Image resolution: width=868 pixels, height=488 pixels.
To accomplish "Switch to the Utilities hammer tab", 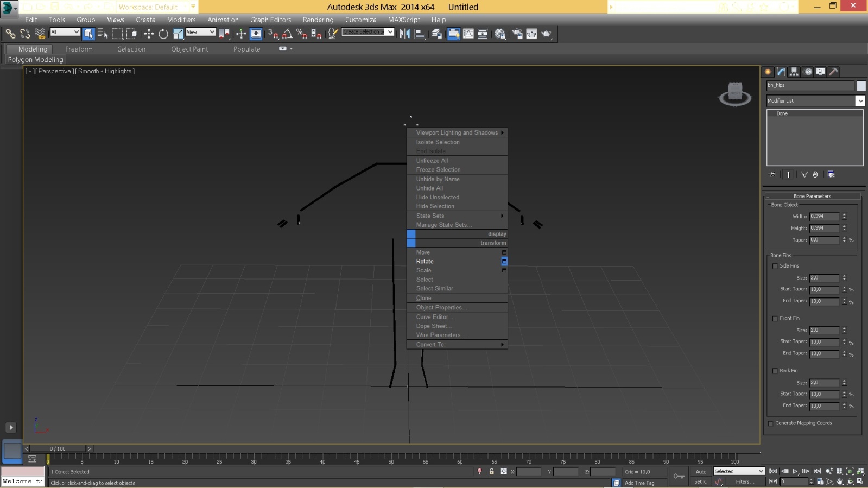I will 833,72.
